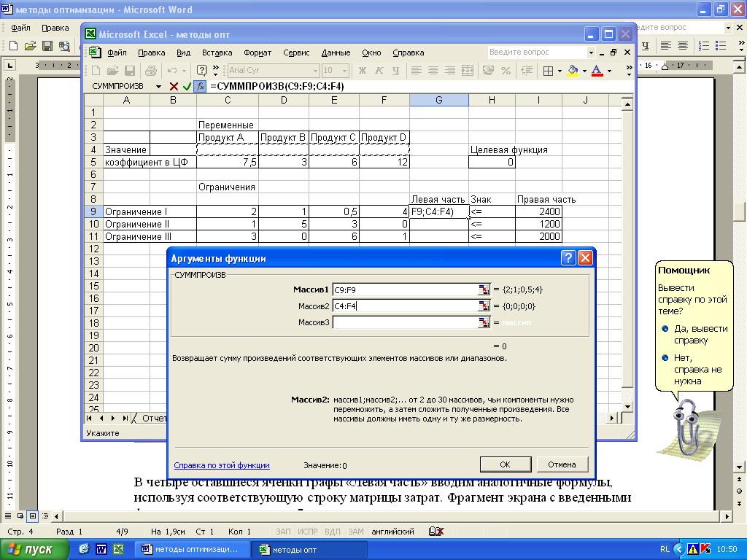
Task: Open the Borders dropdown arrow
Action: [x=560, y=71]
